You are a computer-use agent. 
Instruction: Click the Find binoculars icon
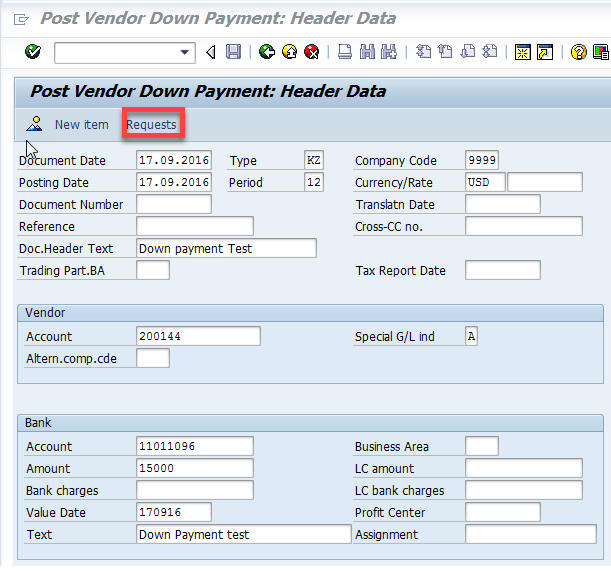coord(367,52)
